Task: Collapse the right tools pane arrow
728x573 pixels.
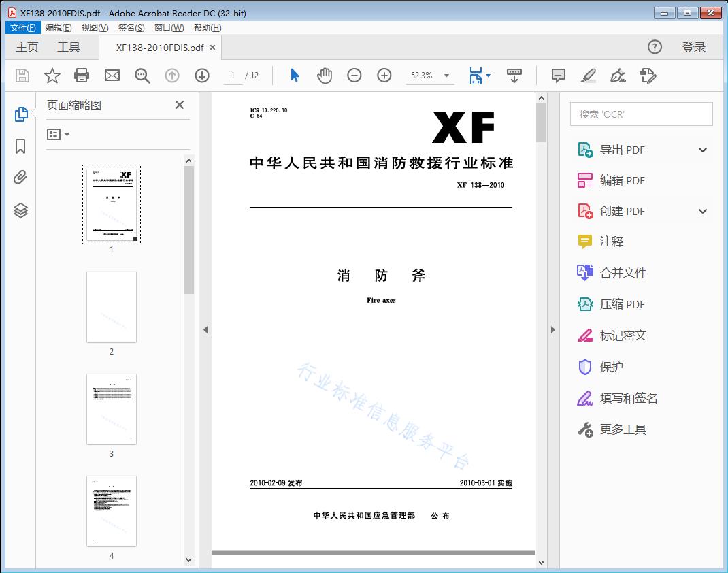Action: (553, 330)
